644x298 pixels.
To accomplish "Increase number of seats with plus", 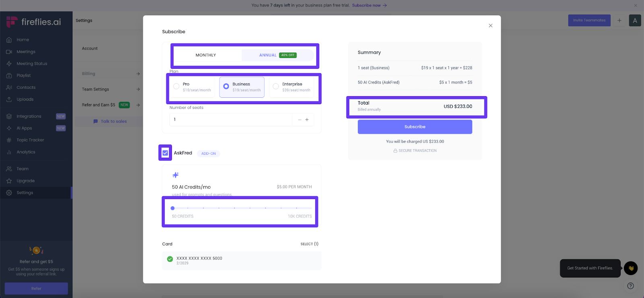I will pos(307,119).
